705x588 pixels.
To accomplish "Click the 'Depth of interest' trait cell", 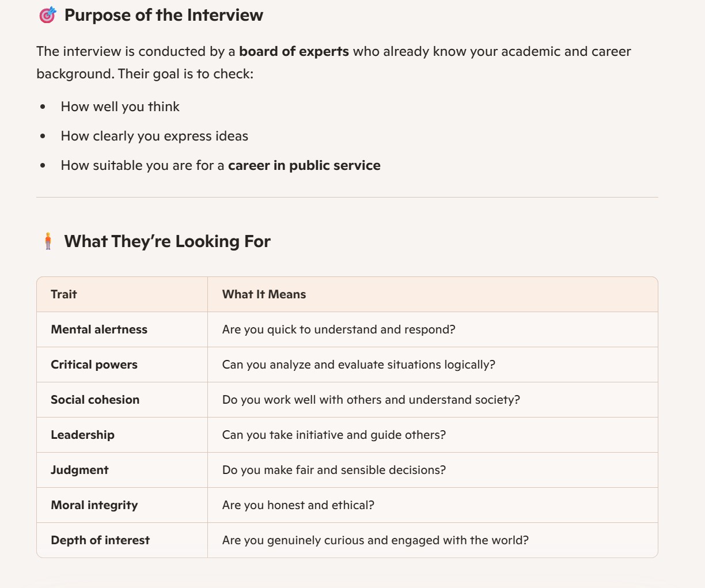I will 100,540.
